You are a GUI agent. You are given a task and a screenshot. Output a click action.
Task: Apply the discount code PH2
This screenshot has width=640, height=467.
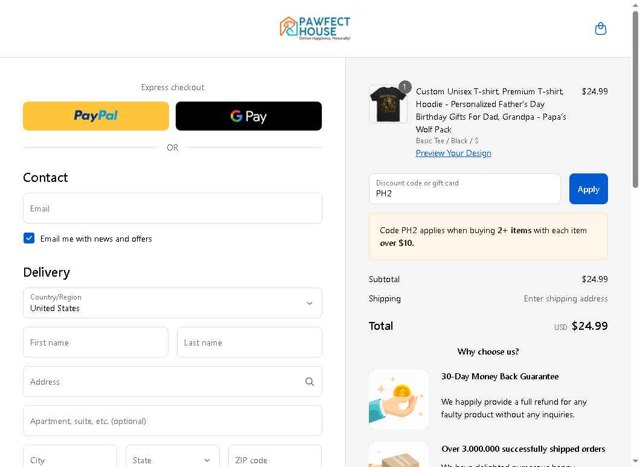(588, 189)
